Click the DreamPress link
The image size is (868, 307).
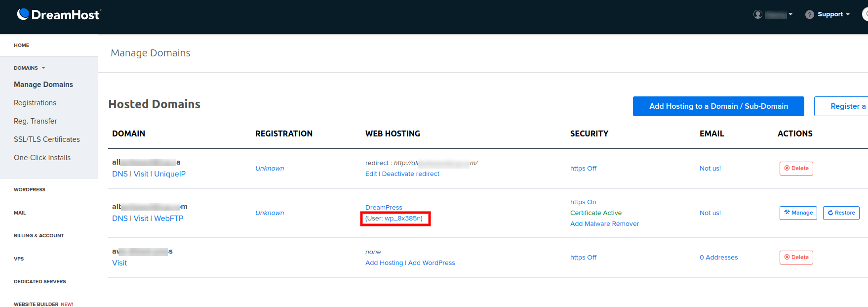tap(384, 208)
